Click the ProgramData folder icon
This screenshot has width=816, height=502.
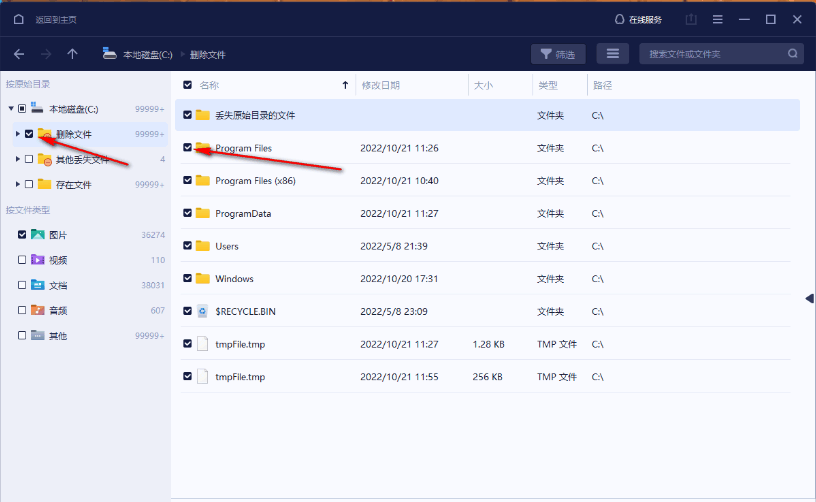click(202, 213)
